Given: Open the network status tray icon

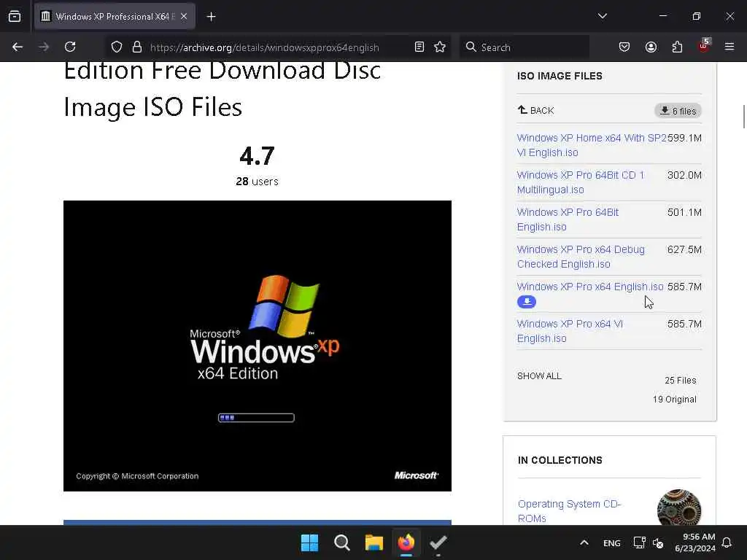Looking at the screenshot, I should click(x=639, y=542).
